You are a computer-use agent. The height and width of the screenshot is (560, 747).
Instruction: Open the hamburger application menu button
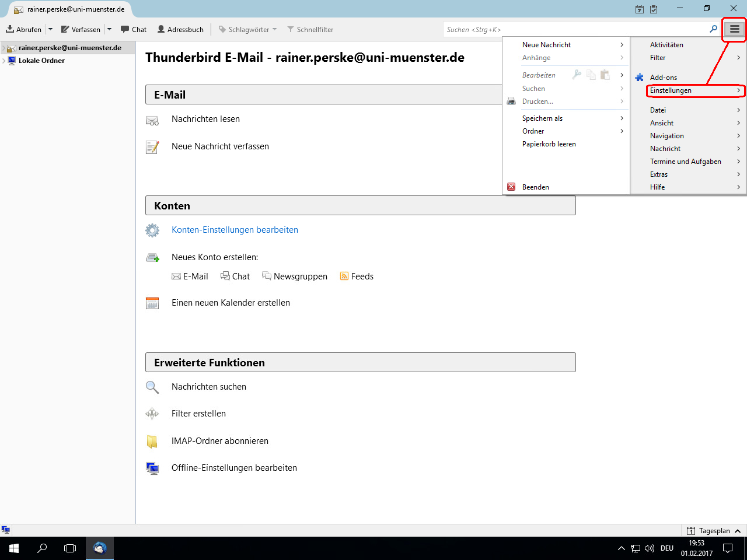(734, 29)
